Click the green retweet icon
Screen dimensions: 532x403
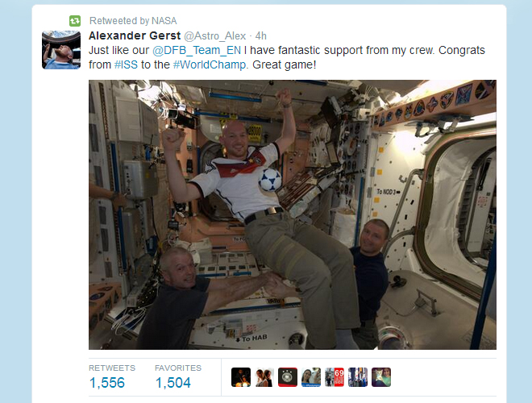tap(75, 21)
